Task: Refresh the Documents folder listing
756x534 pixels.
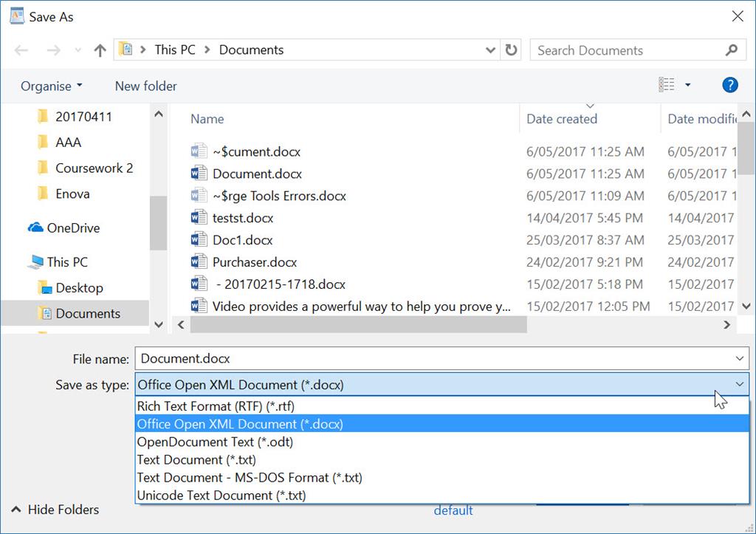Action: pyautogui.click(x=511, y=49)
